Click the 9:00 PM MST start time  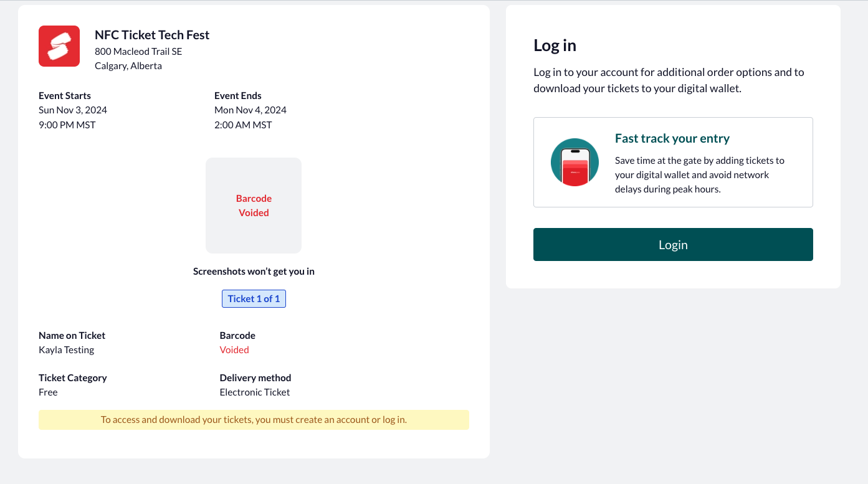tap(67, 125)
